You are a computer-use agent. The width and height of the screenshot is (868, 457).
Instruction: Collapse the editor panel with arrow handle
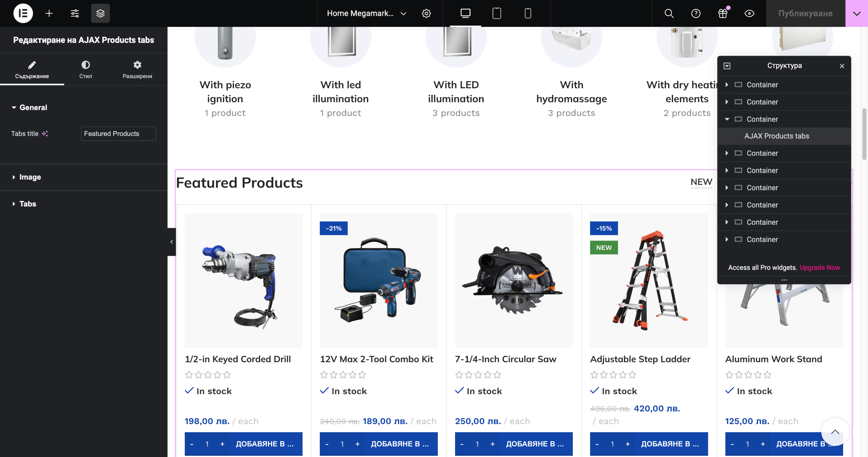point(172,242)
